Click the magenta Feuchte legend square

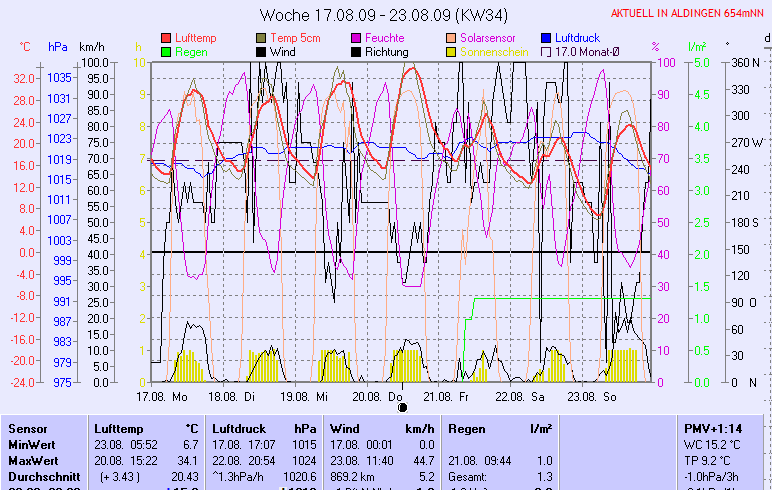(356, 37)
